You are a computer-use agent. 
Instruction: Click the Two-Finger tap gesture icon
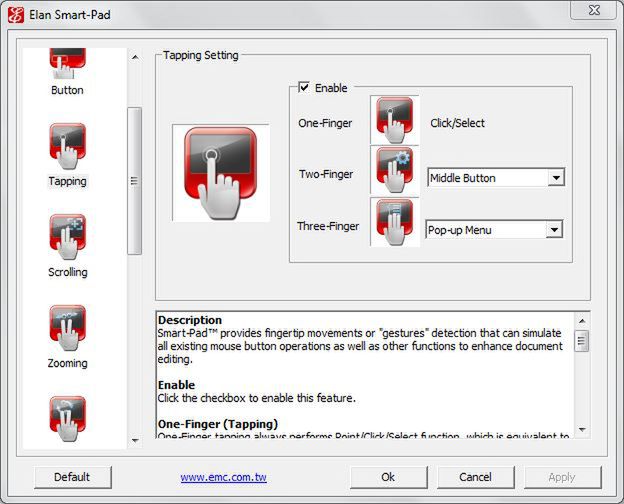click(x=394, y=171)
